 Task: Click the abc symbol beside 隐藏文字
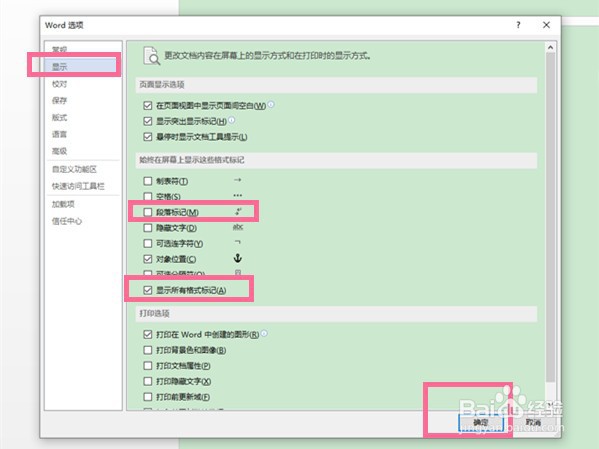click(x=238, y=227)
